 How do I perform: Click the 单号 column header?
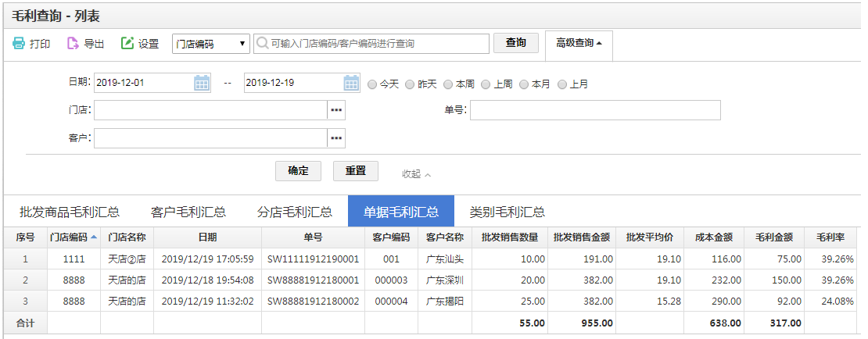(314, 237)
